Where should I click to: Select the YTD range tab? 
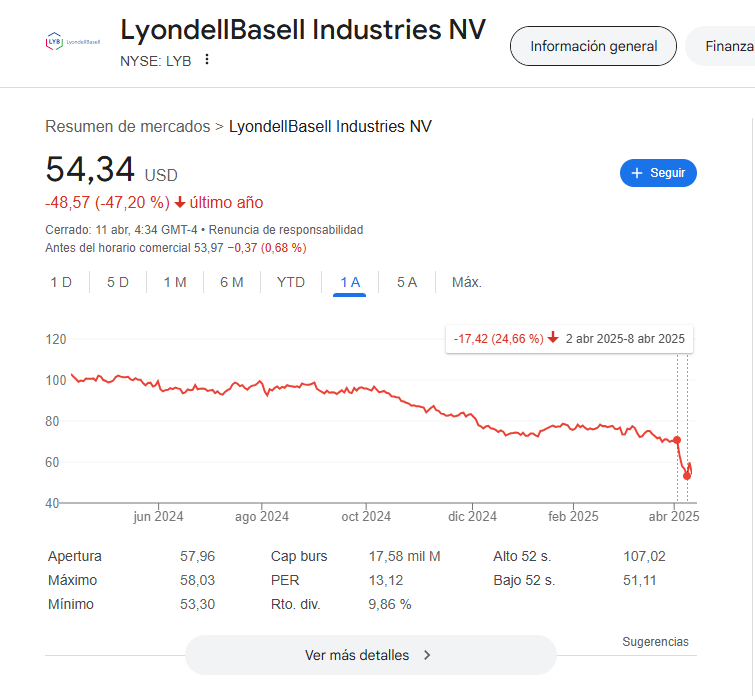(291, 282)
